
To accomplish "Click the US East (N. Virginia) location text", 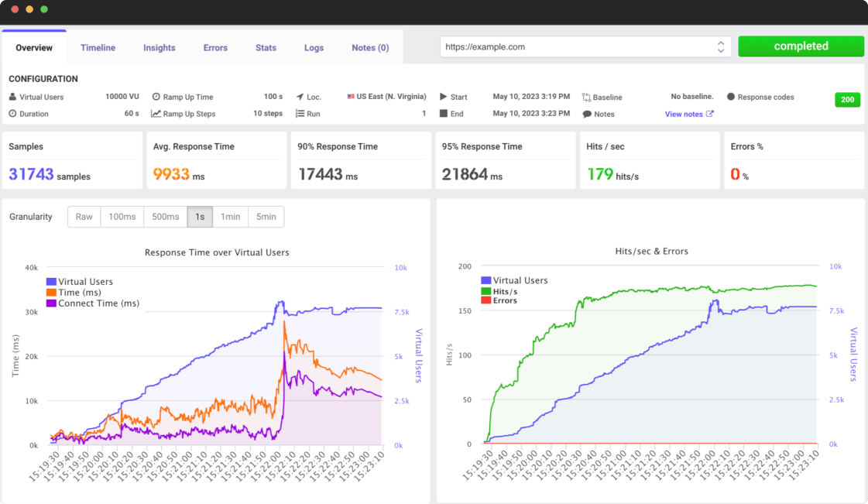I will coord(391,96).
